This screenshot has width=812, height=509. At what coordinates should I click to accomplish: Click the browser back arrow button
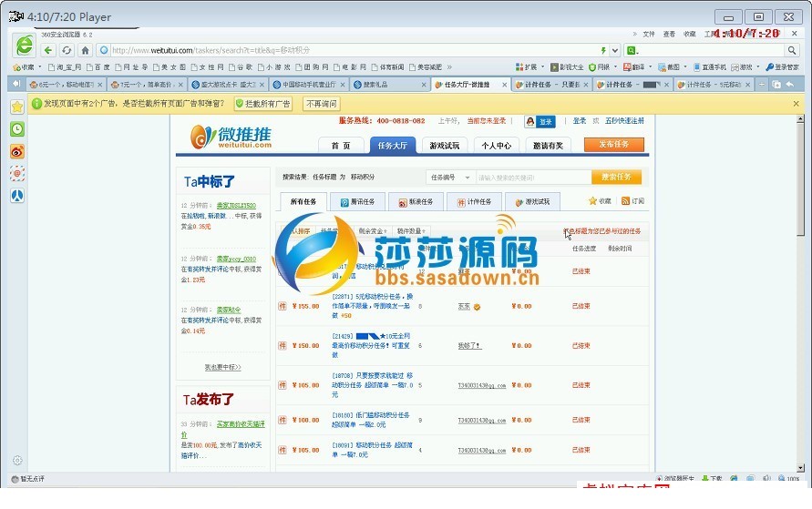coord(48,50)
